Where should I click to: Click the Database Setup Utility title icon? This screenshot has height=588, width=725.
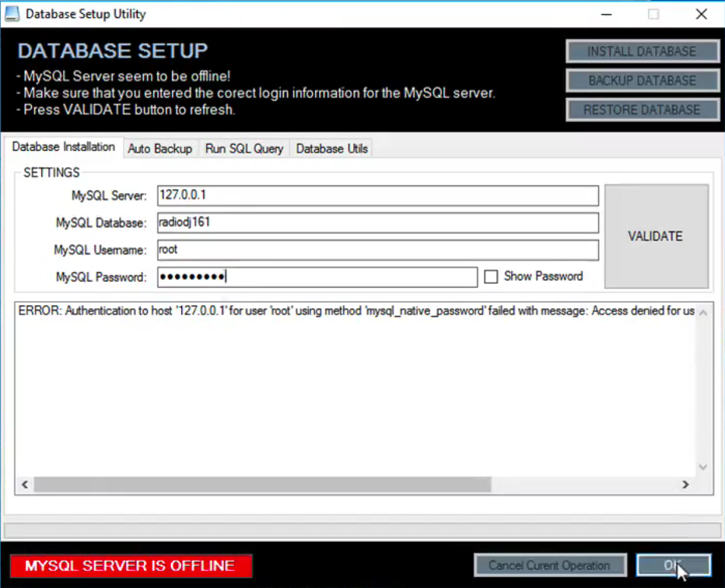[x=12, y=14]
